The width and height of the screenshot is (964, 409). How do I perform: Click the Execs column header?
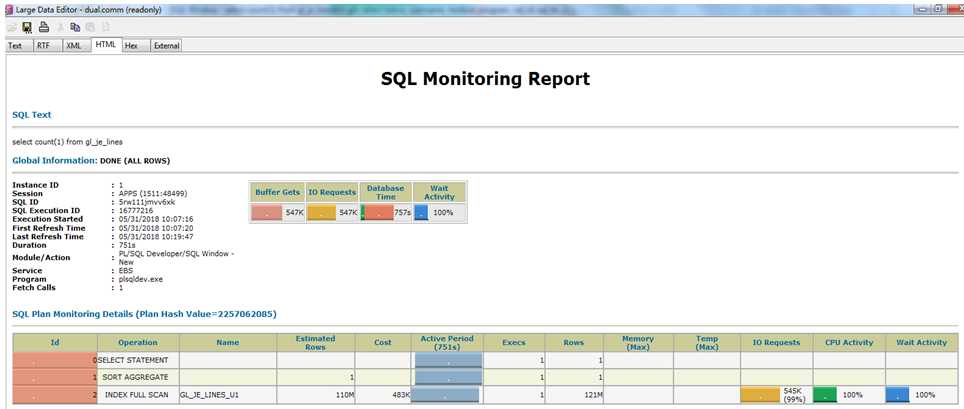pos(514,343)
